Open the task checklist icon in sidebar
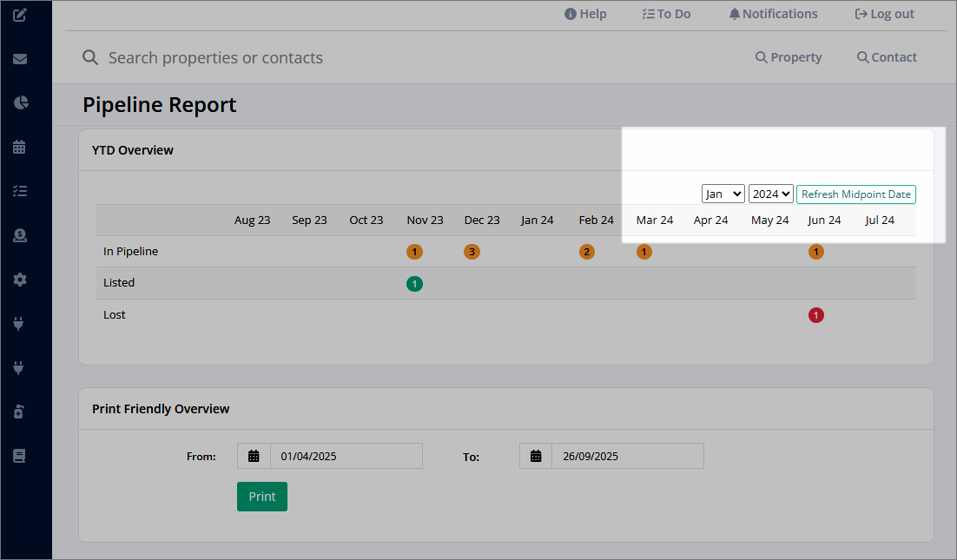957x560 pixels. click(x=19, y=191)
